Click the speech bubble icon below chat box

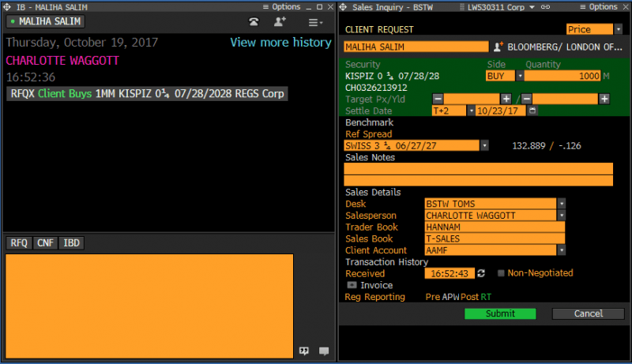coord(324,351)
